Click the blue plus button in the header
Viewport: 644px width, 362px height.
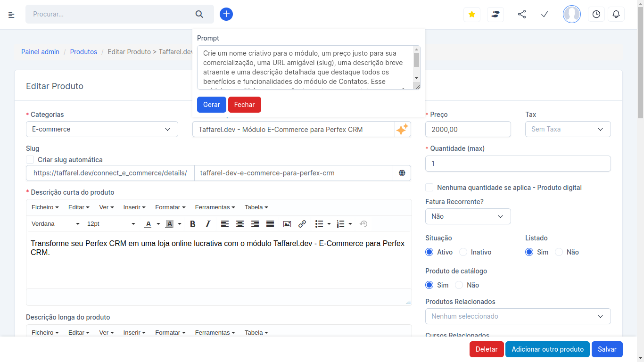pos(226,14)
